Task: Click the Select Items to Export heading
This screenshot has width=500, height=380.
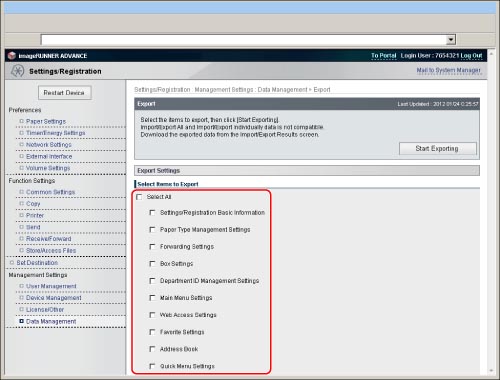Action: point(168,184)
